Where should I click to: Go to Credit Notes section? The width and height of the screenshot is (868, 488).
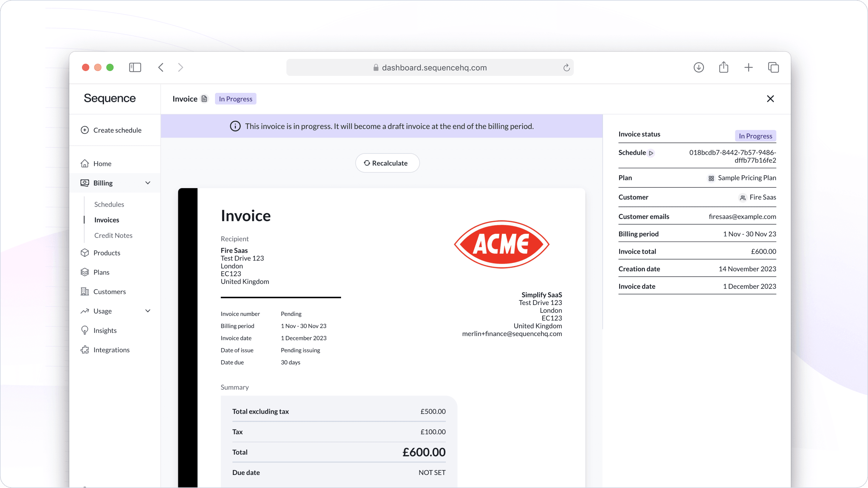[113, 236]
